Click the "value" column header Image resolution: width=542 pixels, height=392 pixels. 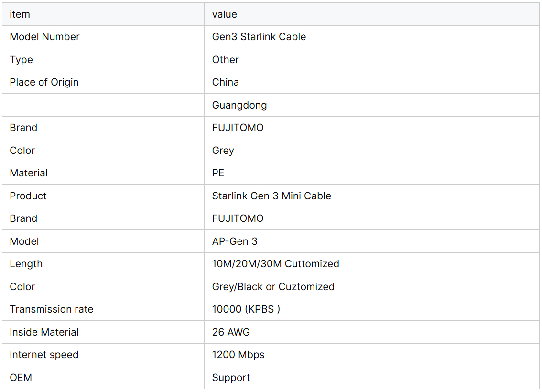click(x=224, y=14)
